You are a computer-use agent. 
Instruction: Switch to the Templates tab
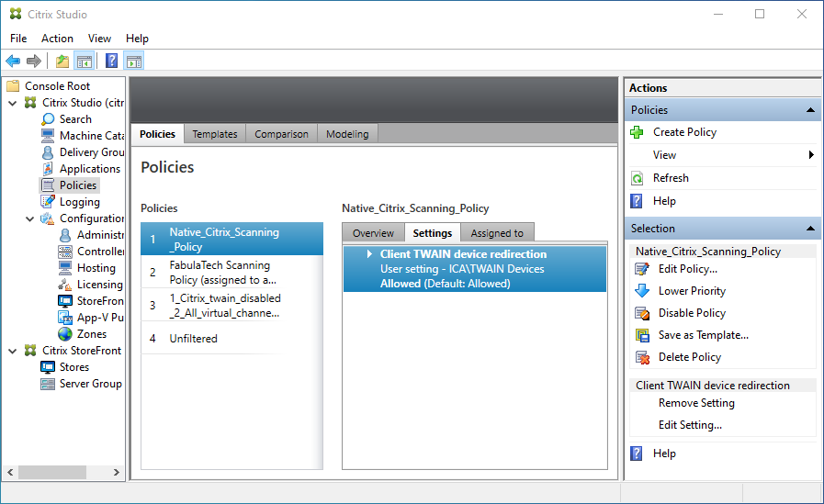coord(214,134)
